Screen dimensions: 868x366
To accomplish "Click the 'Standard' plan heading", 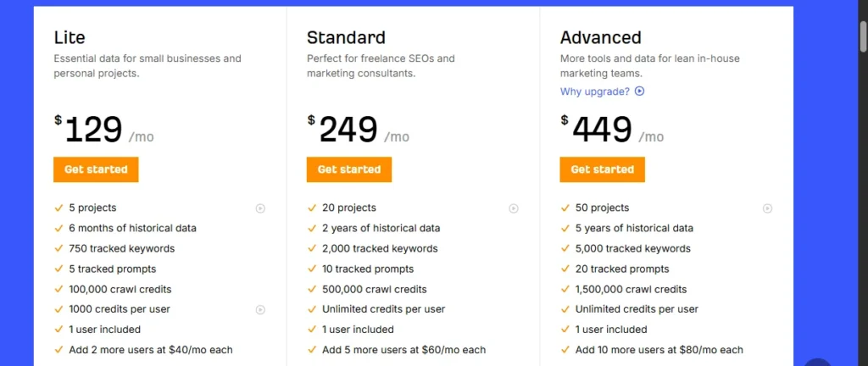I will click(346, 37).
